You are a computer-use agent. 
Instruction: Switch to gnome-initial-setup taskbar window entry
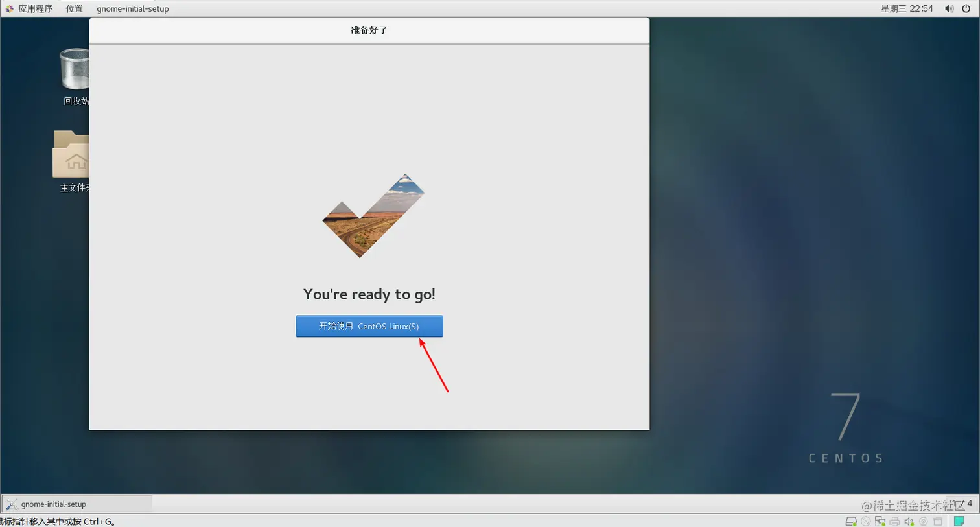77,504
